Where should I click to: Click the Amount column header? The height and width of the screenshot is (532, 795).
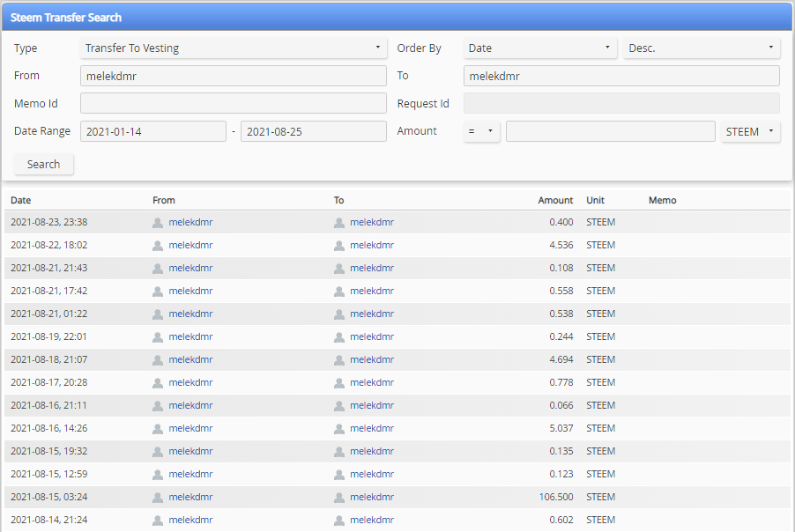(x=555, y=200)
